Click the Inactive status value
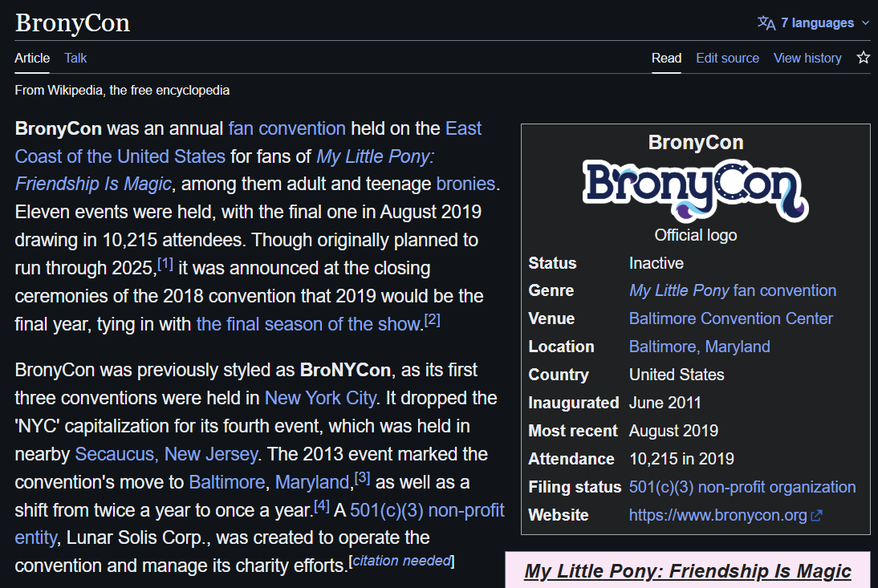878x588 pixels. point(656,263)
